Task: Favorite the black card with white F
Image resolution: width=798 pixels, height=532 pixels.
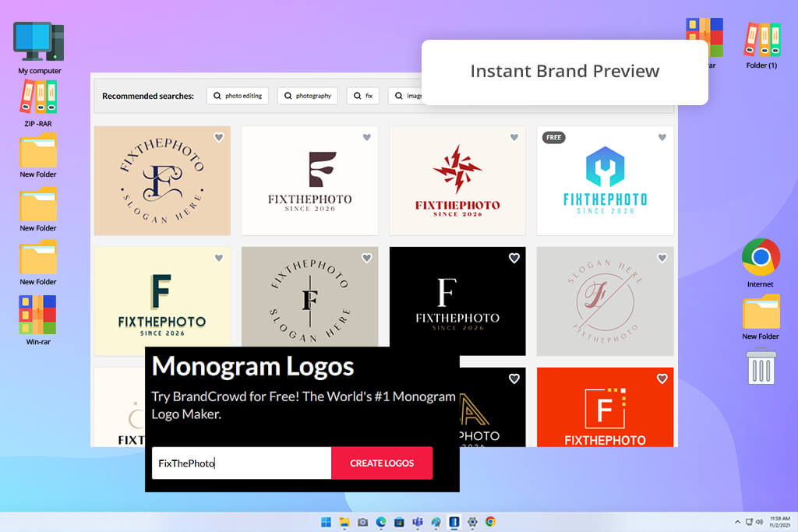Action: [514, 258]
